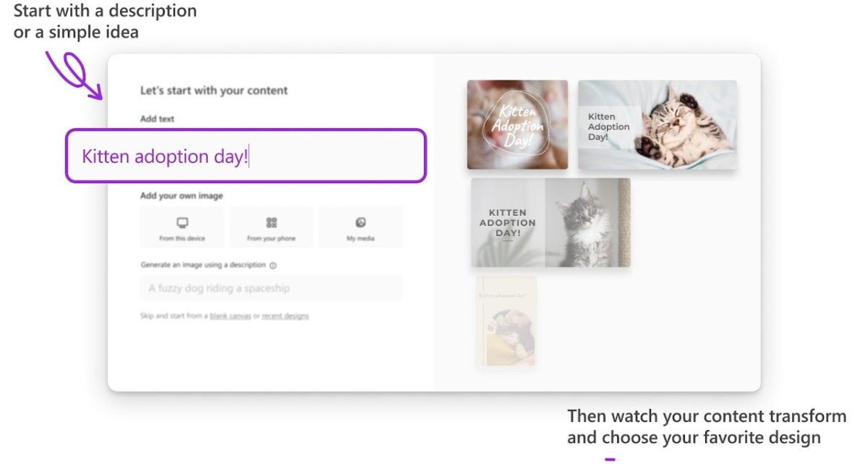
Task: Click the monitor icon for device upload
Action: pyautogui.click(x=182, y=222)
